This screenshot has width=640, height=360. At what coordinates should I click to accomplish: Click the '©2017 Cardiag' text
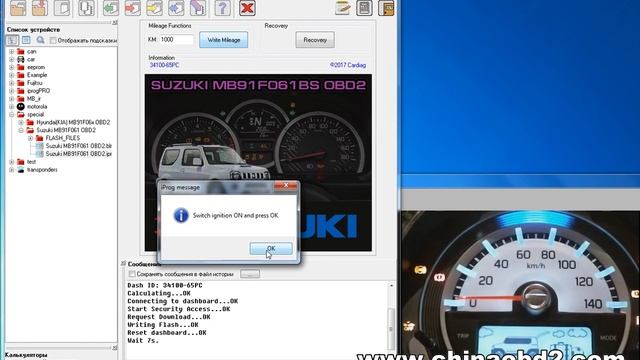[348, 65]
